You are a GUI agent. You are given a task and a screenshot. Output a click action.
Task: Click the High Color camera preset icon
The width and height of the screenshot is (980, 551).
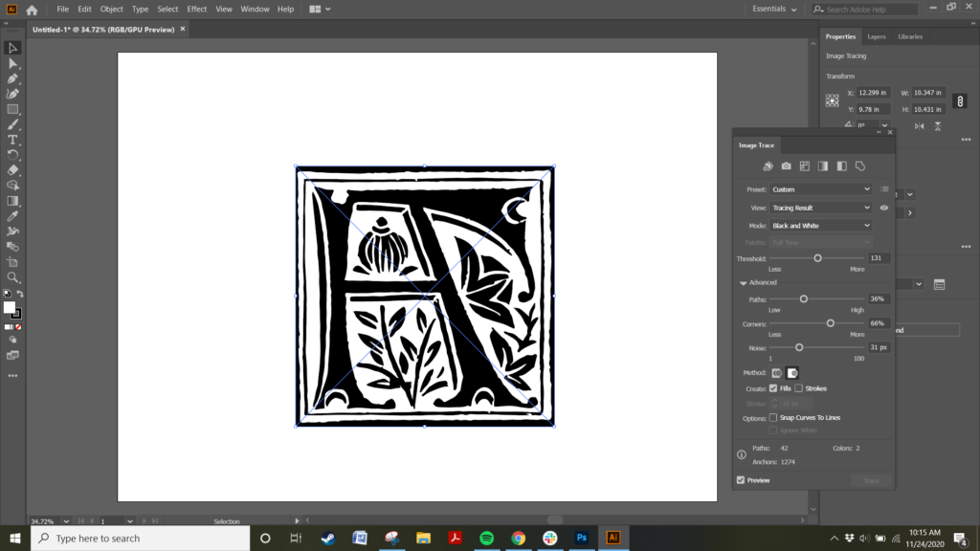tap(786, 166)
